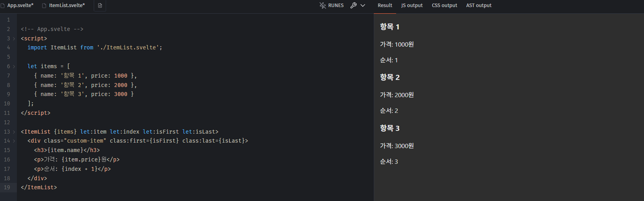644x201 pixels.
Task: Click the closing </div> tag line
Action: click(37, 178)
